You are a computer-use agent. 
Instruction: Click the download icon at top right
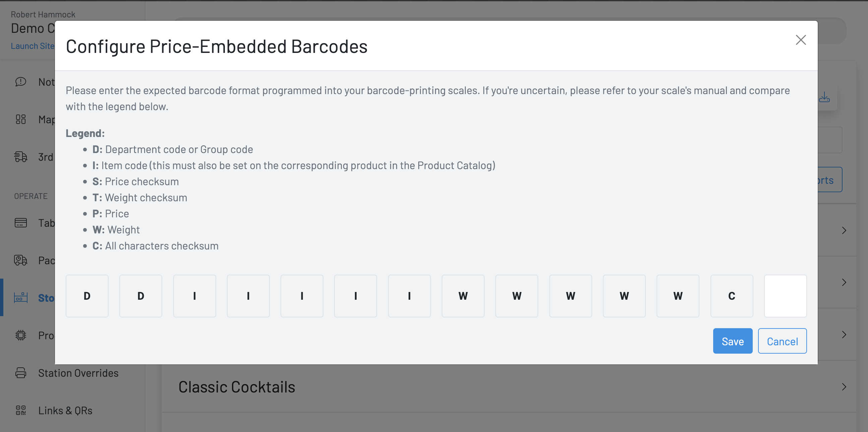point(824,97)
